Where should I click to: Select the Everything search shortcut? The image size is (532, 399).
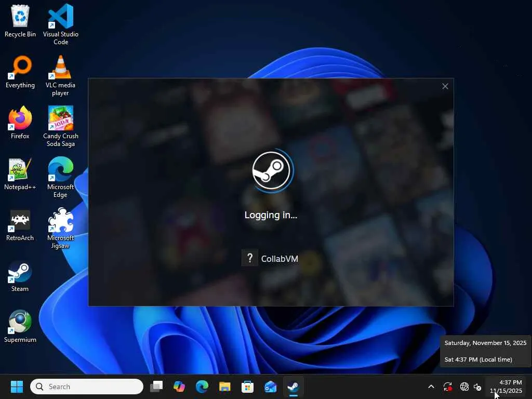click(20, 72)
